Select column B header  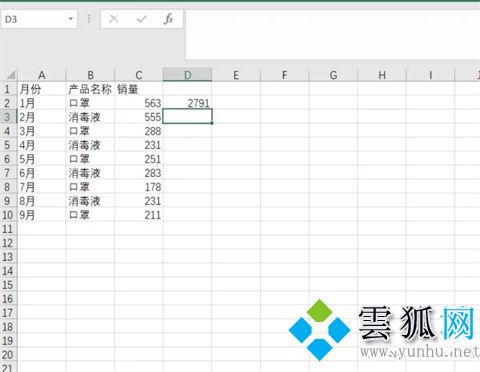click(90, 75)
